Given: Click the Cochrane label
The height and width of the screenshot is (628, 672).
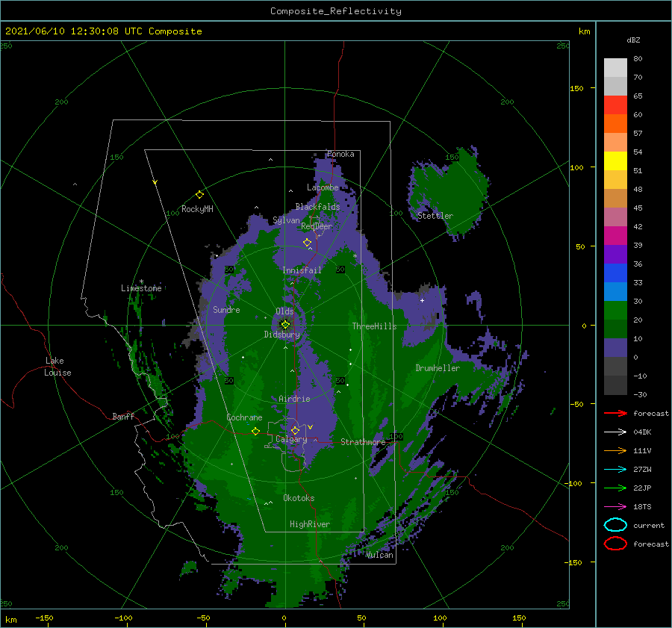Looking at the screenshot, I should click(x=244, y=417).
